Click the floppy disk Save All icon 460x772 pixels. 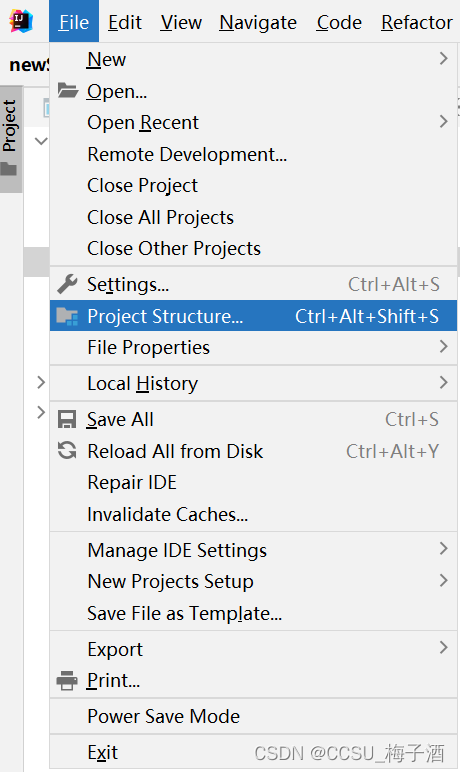click(67, 419)
